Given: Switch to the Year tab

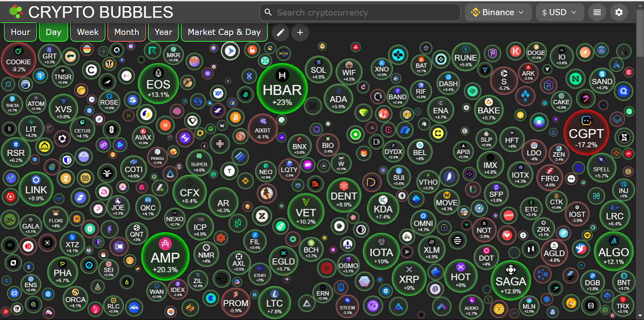Looking at the screenshot, I should 163,32.
